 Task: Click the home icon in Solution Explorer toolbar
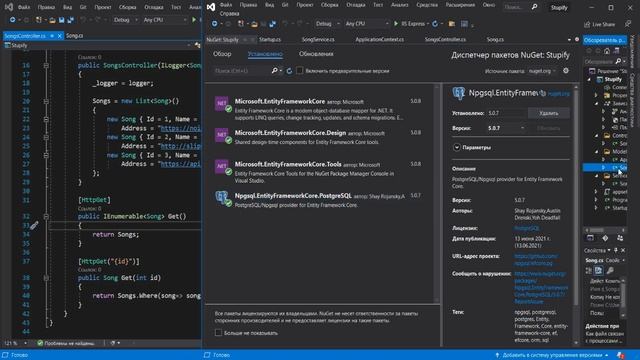pyautogui.click(x=607, y=51)
